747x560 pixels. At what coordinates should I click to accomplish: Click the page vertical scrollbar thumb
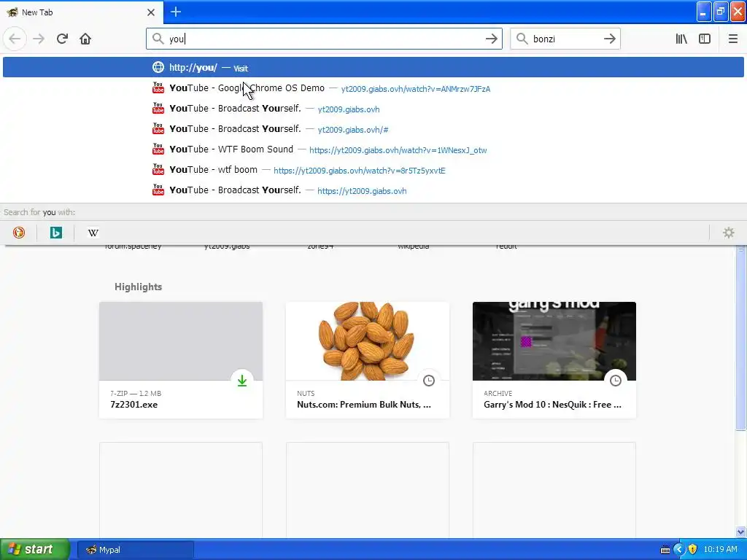coord(740,340)
